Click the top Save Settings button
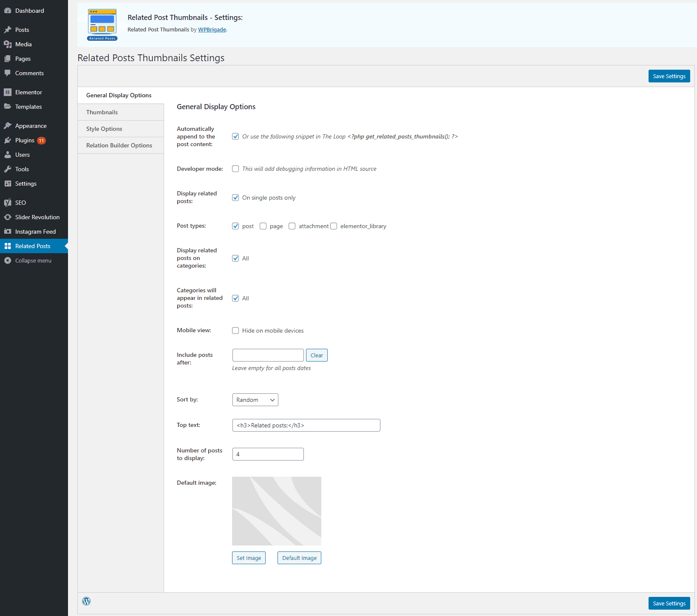Screen dimensions: 697x616 669,76
